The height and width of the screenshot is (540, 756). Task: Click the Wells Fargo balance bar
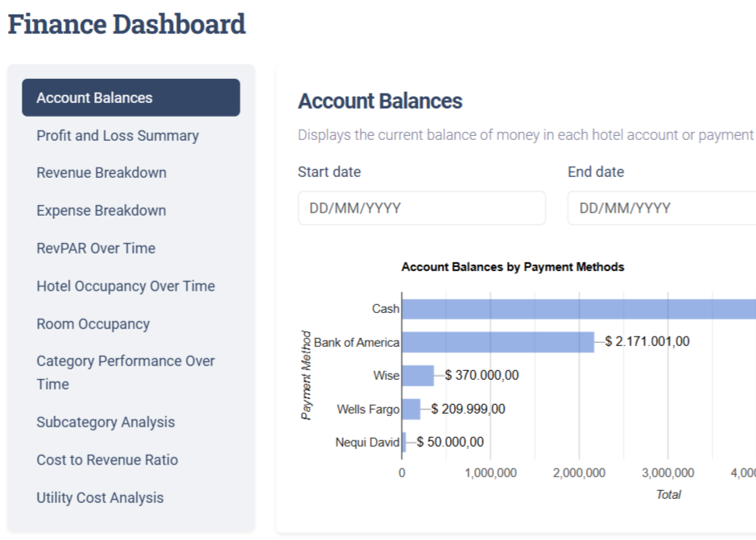tap(411, 409)
